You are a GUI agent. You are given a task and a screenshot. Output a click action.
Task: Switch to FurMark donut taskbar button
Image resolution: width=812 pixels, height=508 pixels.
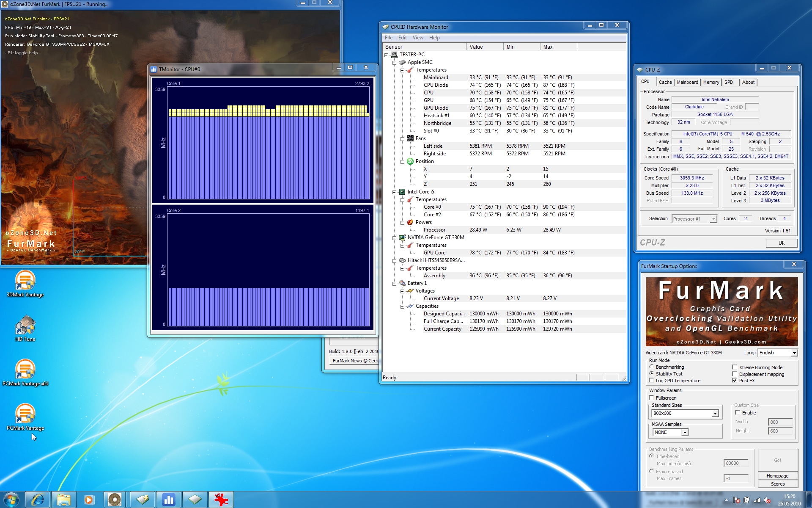click(x=115, y=500)
